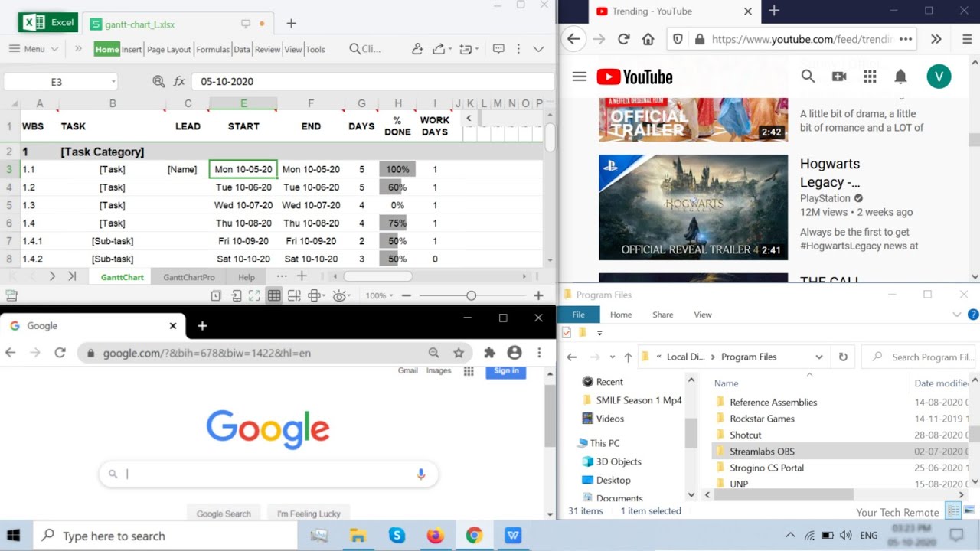The height and width of the screenshot is (551, 980).
Task: Go to Firefox home page icon
Action: coord(648,39)
